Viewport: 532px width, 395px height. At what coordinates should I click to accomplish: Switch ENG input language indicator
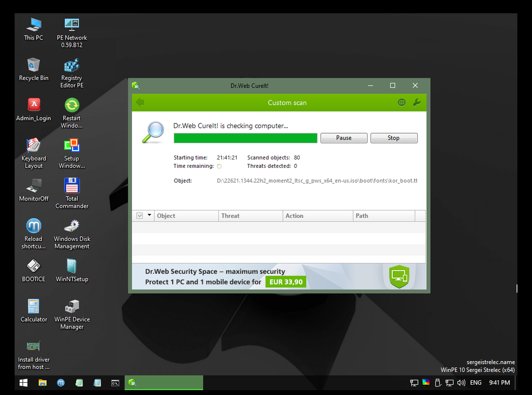pos(476,383)
